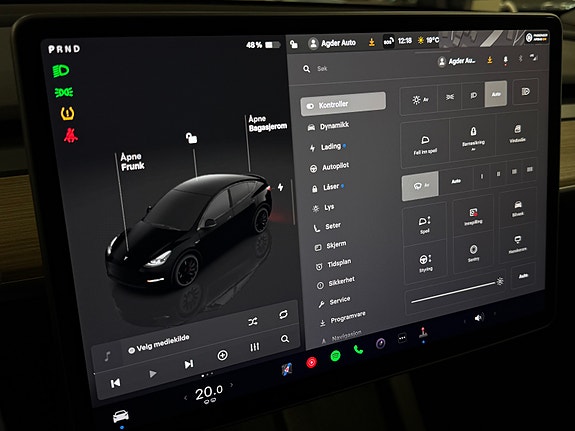Open the Dynamikk settings menu
This screenshot has width=575, height=431.
(x=329, y=126)
